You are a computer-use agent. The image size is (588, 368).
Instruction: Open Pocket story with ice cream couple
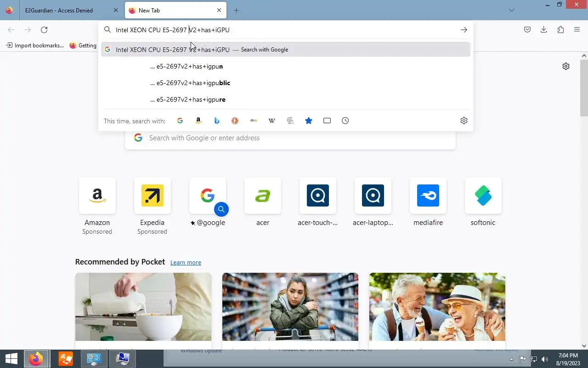(437, 307)
